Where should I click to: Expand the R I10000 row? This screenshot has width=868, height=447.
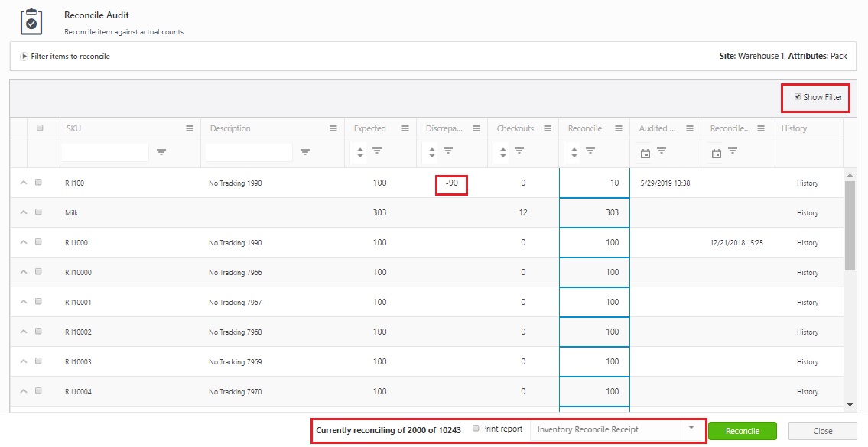pyautogui.click(x=24, y=272)
